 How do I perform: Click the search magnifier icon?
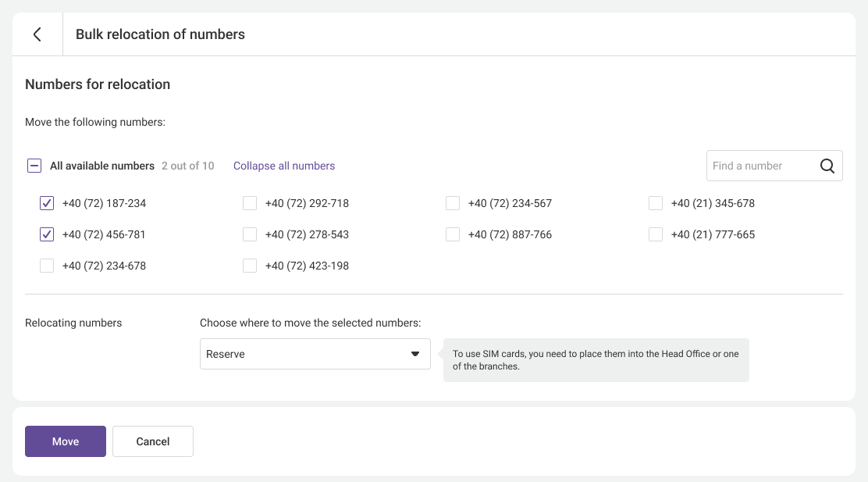point(827,166)
